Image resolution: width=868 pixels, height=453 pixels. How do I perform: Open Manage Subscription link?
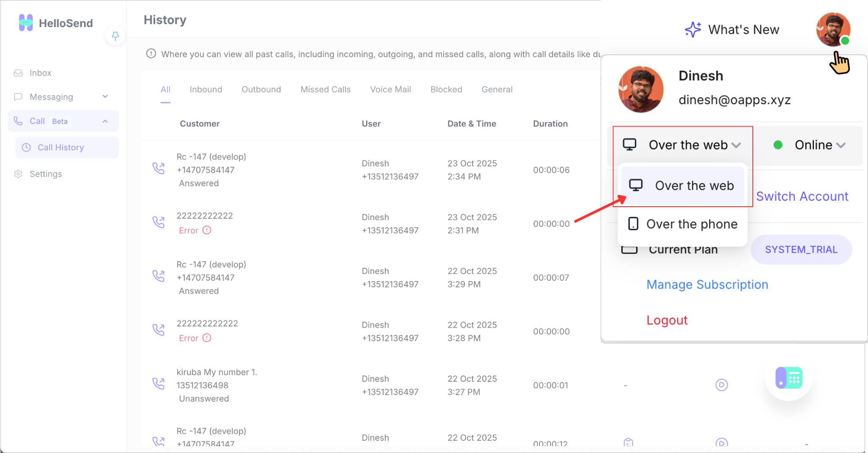coord(707,285)
